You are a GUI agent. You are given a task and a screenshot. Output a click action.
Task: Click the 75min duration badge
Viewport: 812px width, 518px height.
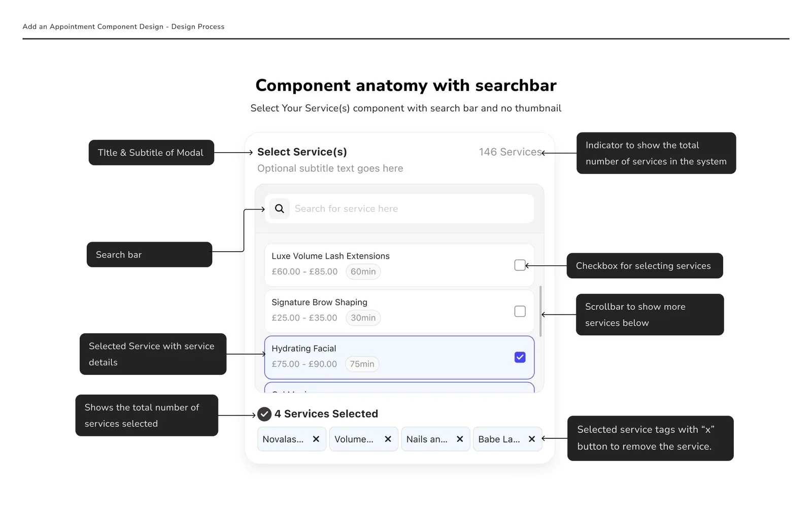[362, 364]
